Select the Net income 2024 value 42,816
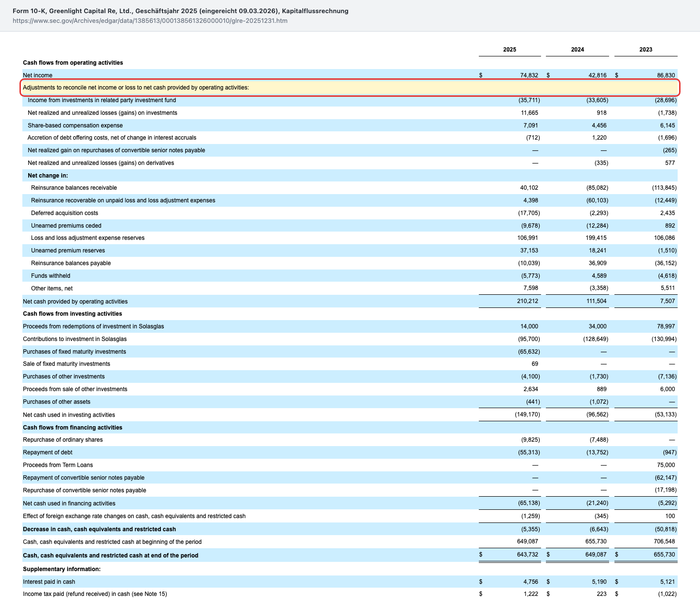Viewport: 700px width, 611px height. pos(597,75)
